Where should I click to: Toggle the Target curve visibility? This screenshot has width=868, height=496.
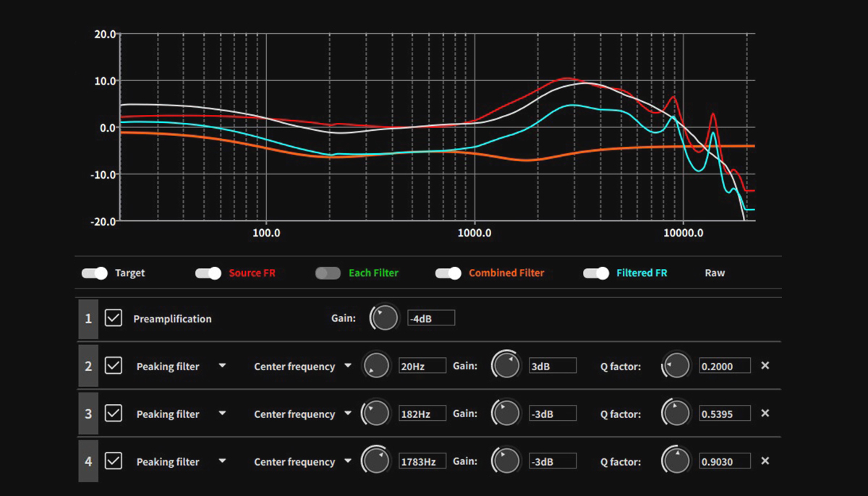pyautogui.click(x=93, y=273)
